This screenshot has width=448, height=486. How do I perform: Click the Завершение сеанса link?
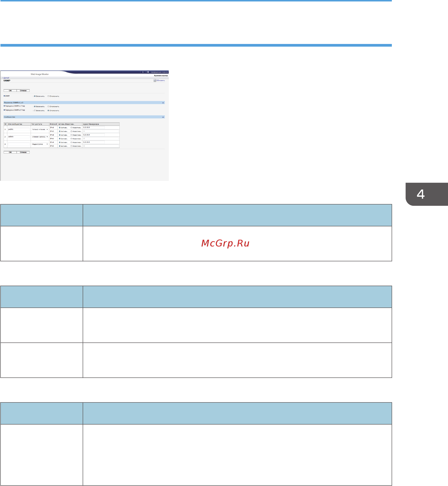159,72
